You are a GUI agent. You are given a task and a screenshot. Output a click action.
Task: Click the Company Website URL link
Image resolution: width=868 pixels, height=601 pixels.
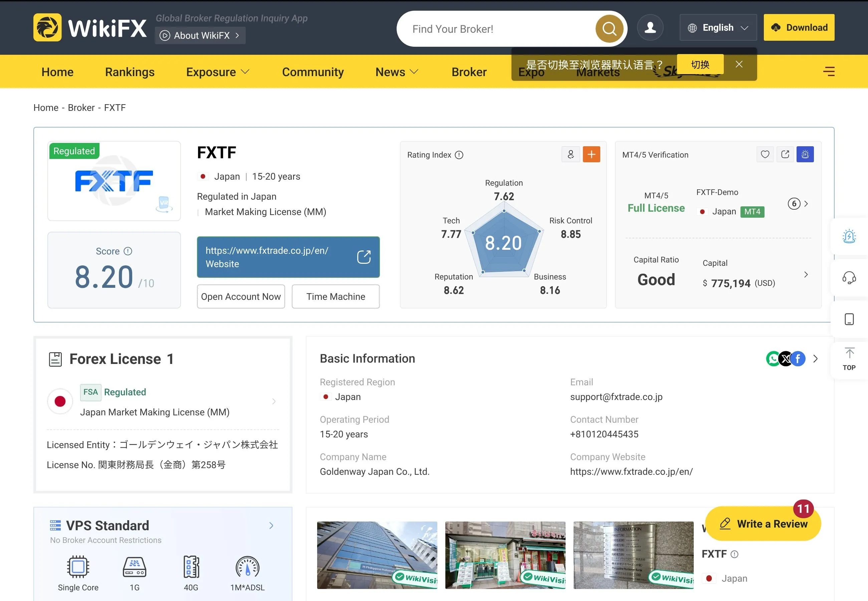click(x=631, y=471)
